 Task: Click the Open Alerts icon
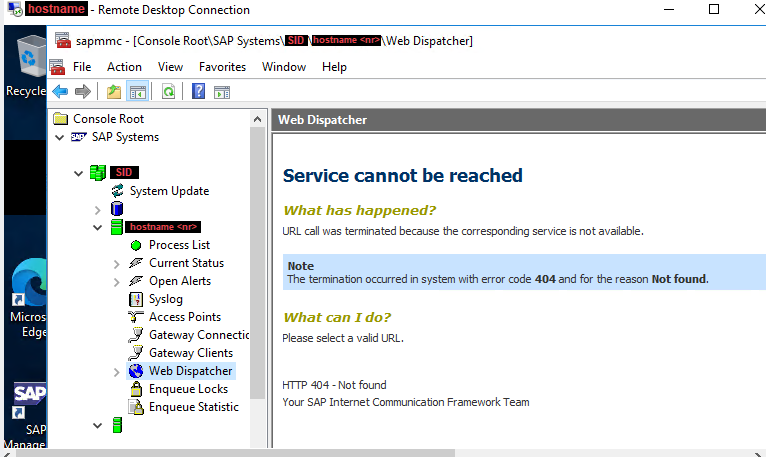(136, 281)
